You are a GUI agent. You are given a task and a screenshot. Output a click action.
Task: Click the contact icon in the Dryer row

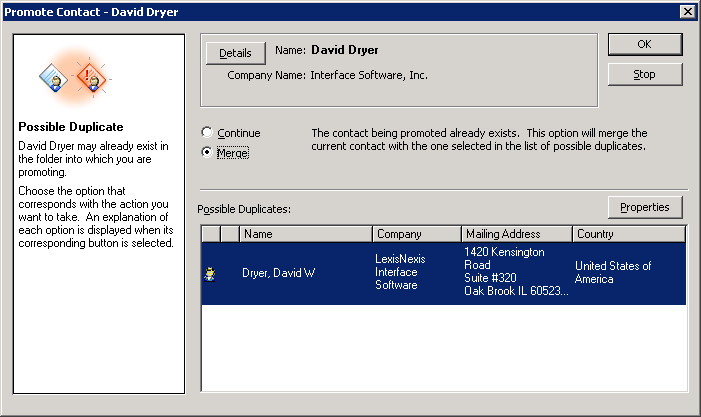(x=209, y=273)
